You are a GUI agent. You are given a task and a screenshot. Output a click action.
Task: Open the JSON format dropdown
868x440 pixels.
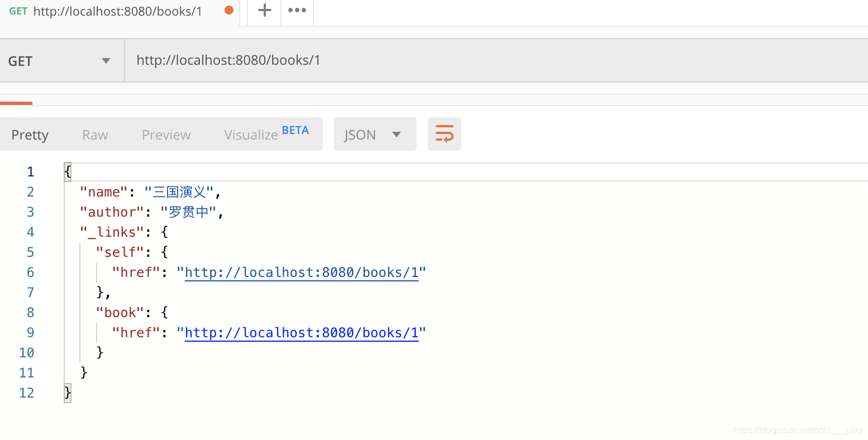click(375, 134)
